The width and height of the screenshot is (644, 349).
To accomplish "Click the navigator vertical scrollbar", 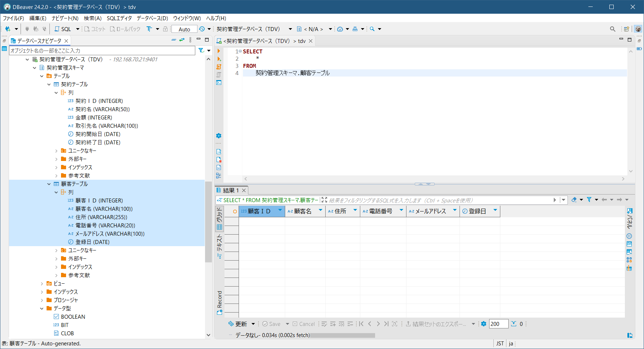I will point(208,221).
